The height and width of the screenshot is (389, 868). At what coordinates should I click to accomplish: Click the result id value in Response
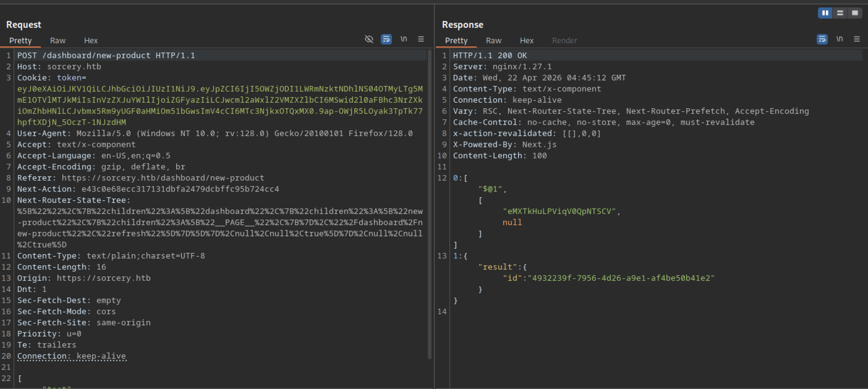621,278
